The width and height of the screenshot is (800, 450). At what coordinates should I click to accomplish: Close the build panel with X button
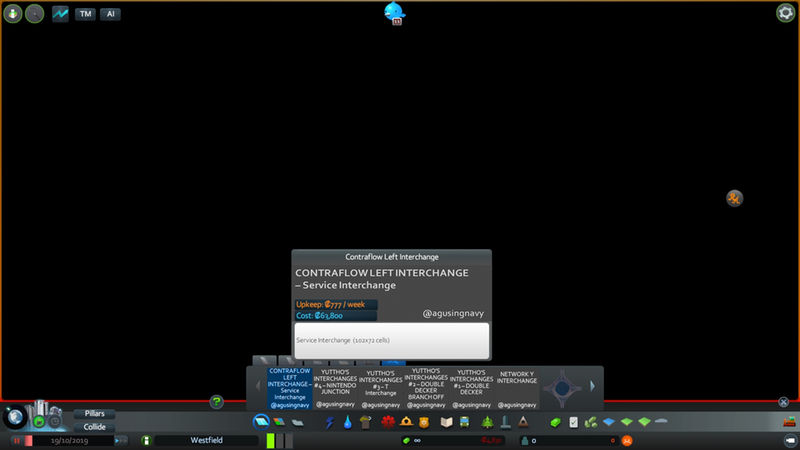tap(783, 402)
